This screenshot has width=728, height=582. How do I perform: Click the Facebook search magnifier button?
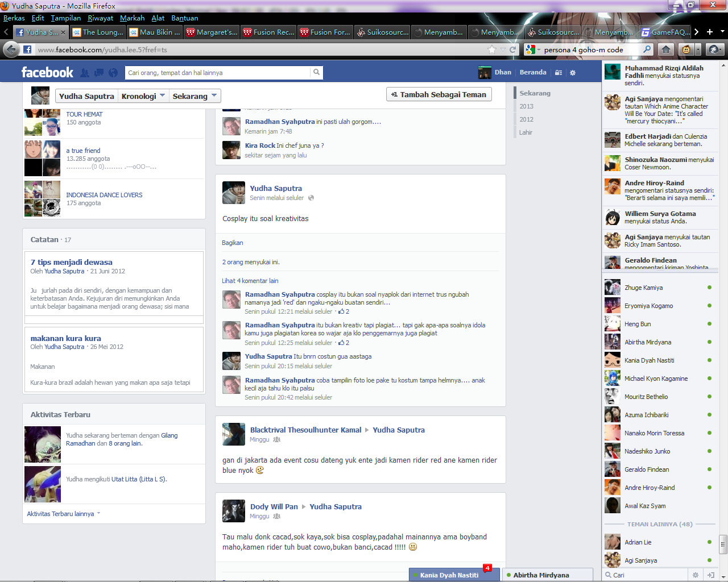click(316, 73)
